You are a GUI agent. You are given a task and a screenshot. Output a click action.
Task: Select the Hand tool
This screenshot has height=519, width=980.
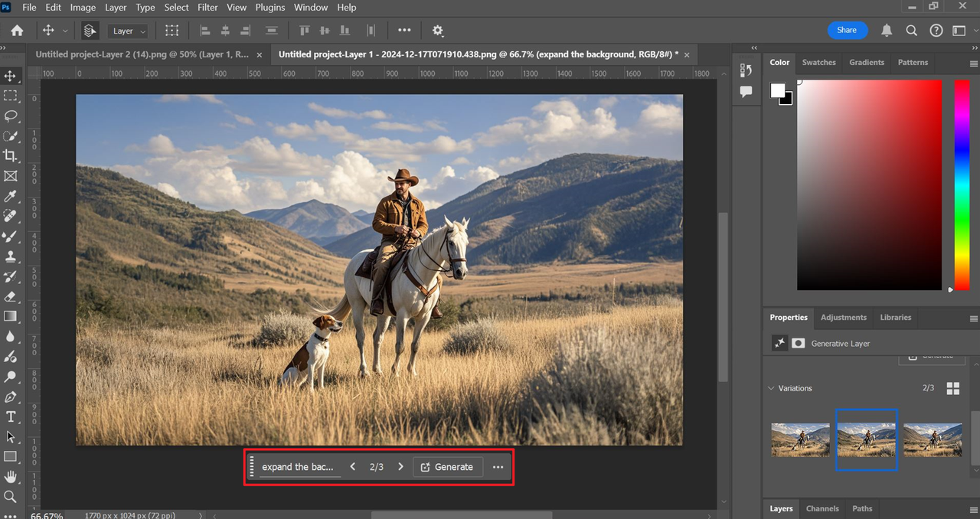coord(11,476)
